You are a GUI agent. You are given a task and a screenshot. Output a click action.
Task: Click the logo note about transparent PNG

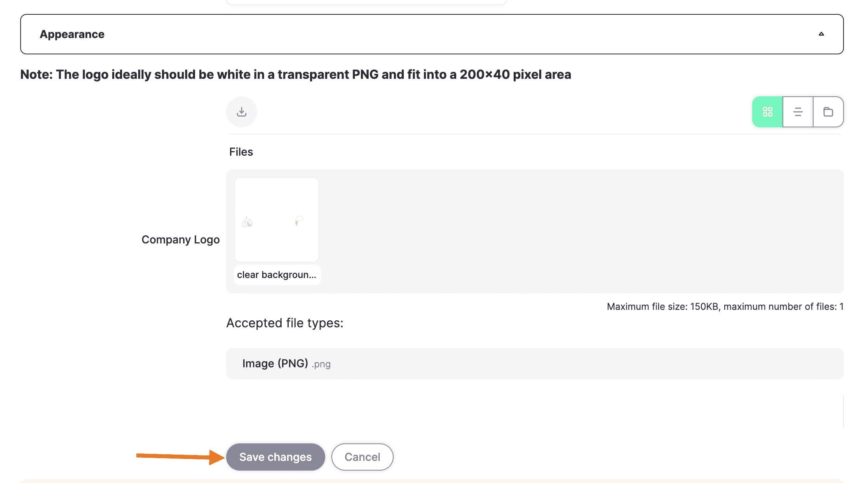click(x=296, y=75)
